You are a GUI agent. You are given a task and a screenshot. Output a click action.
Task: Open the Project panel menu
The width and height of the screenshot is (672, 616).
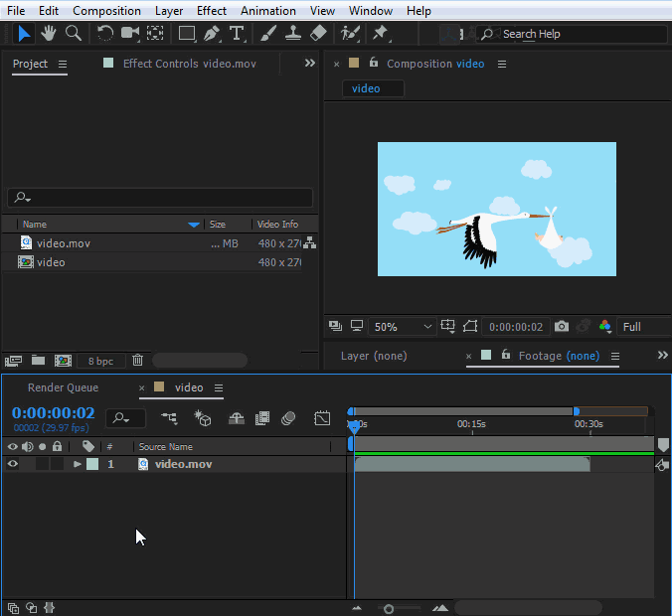(63, 64)
